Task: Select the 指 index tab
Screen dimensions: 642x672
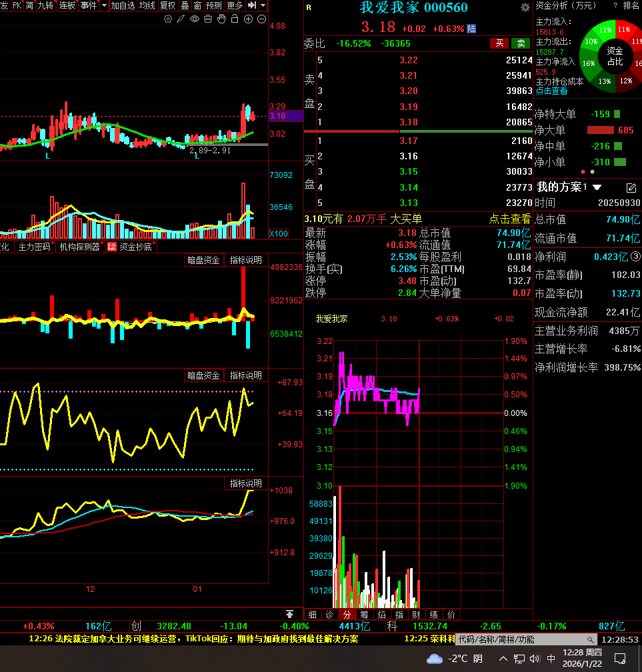Action: (399, 615)
